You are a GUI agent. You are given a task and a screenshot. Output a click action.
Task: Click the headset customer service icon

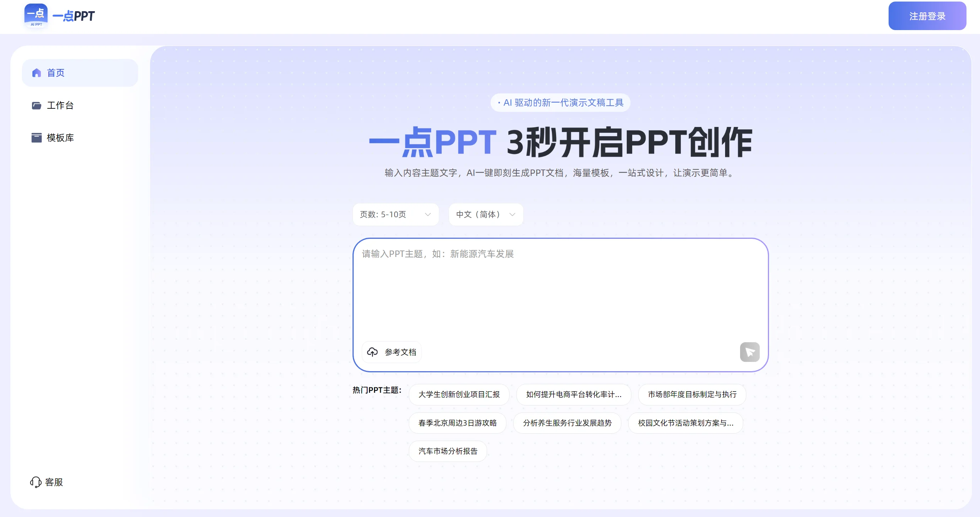point(36,482)
